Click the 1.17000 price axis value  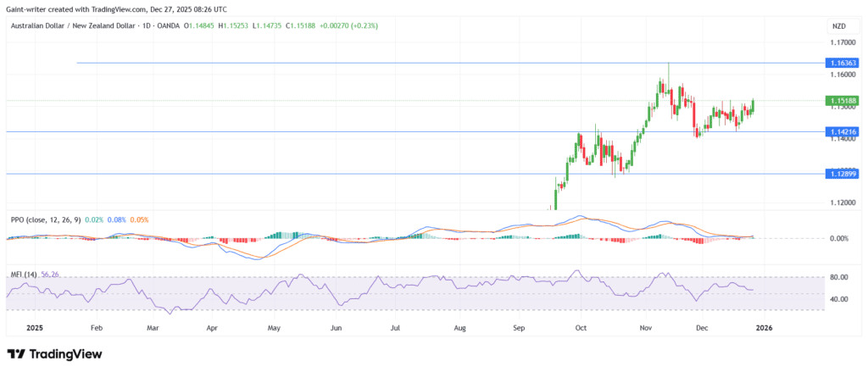click(841, 42)
